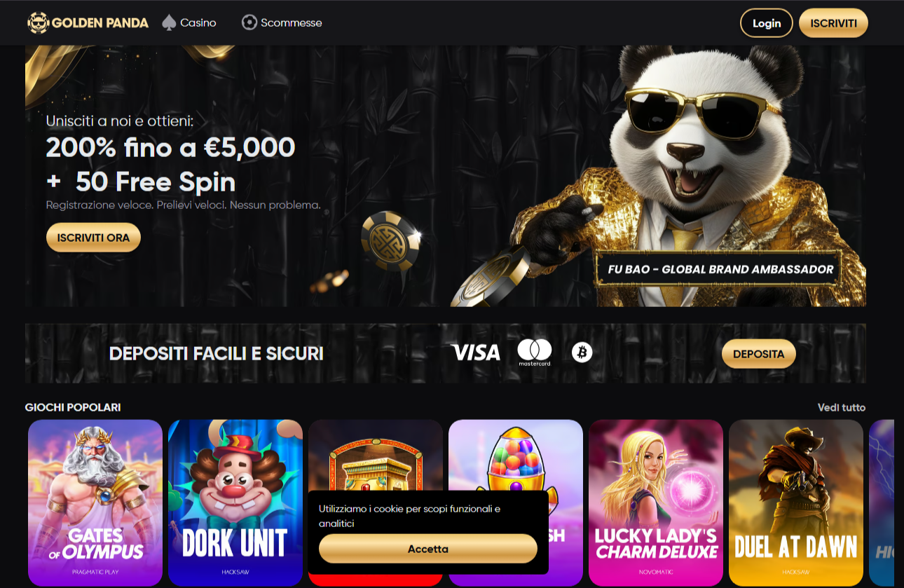
Task: Open the Duel at Dawn game
Action: click(x=796, y=502)
